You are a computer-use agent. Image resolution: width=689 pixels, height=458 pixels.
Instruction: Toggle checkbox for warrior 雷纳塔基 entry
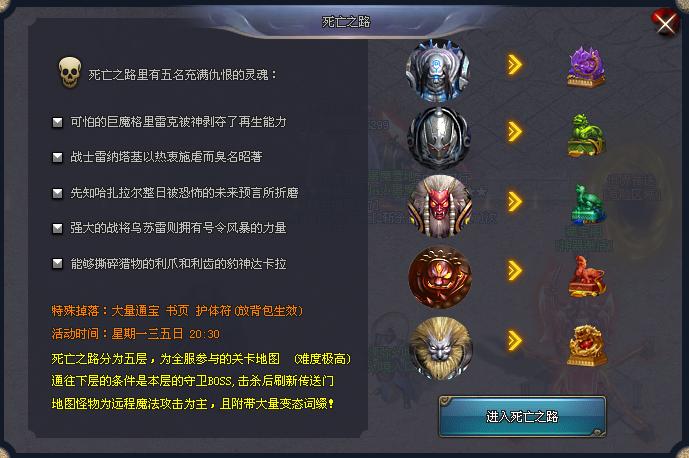point(58,157)
